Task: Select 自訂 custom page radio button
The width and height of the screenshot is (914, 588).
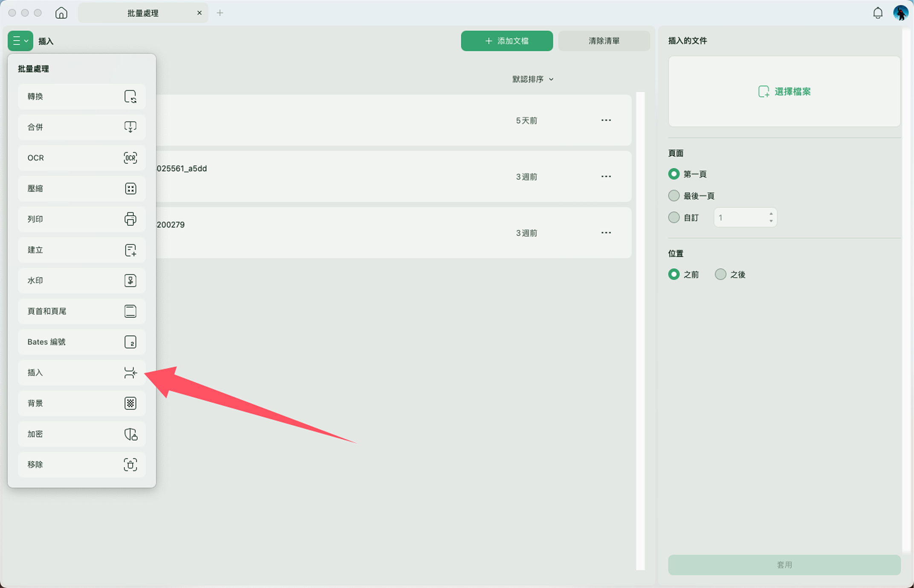Action: click(674, 217)
